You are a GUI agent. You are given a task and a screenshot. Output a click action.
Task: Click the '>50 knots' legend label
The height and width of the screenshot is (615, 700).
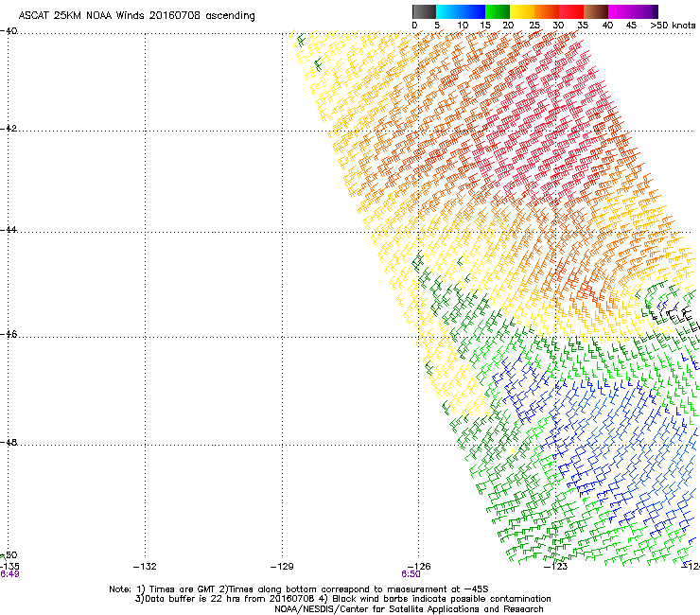coord(673,26)
